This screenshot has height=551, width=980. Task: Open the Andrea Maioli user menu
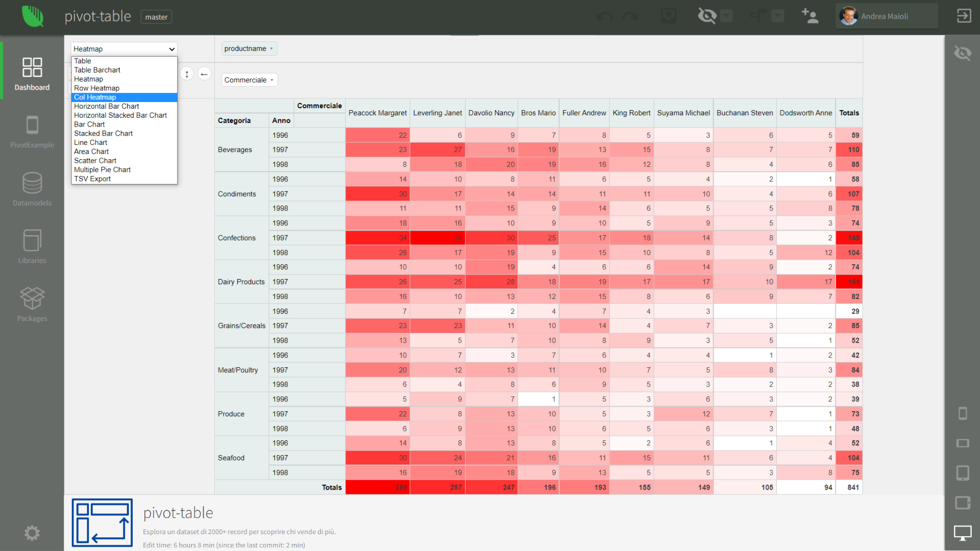tap(887, 16)
